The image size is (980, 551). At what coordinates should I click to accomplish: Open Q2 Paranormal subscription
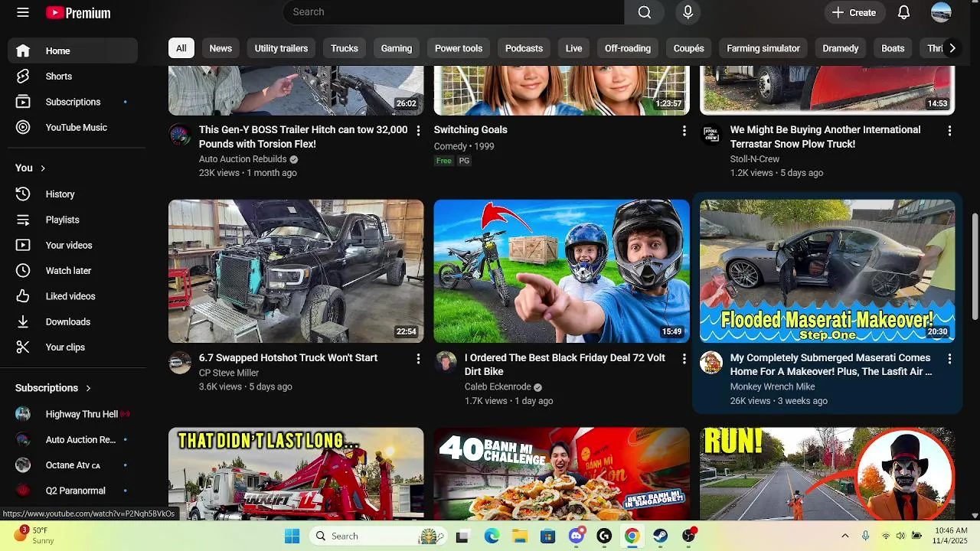(x=73, y=491)
